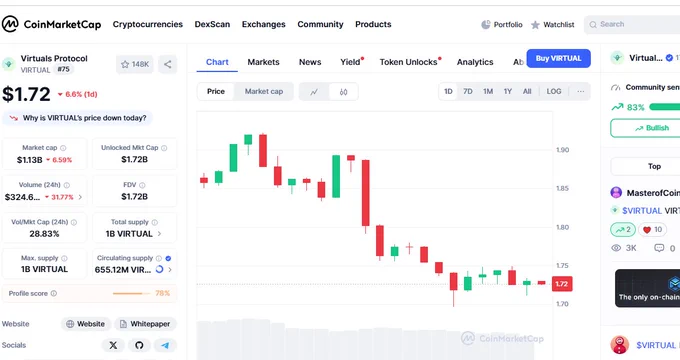Image resolution: width=680 pixels, height=360 pixels.
Task: Switch to candlestick chart icon
Action: tap(343, 92)
